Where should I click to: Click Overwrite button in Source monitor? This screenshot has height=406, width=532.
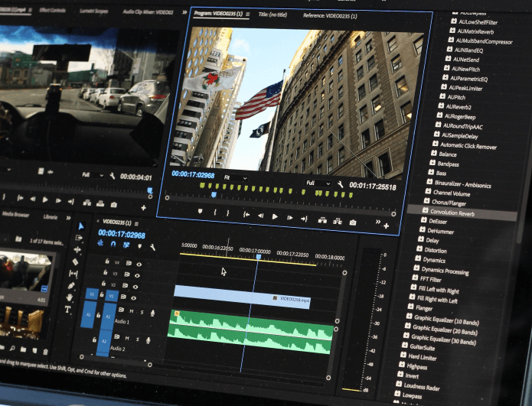coord(100,203)
